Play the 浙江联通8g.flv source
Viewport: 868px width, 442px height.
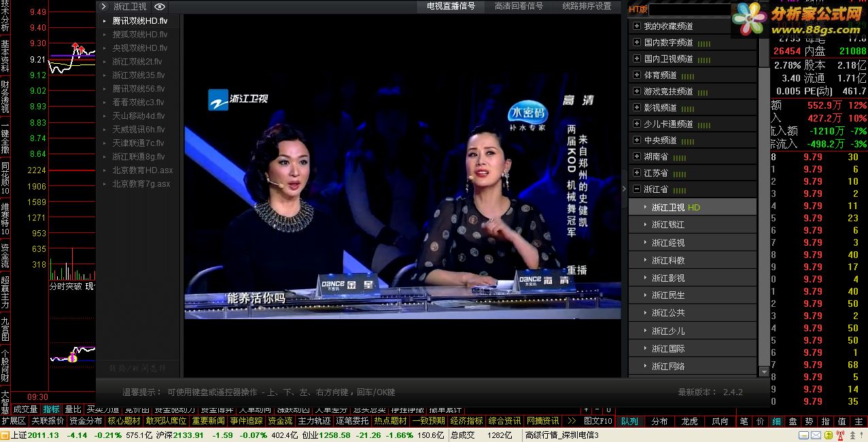pos(139,157)
